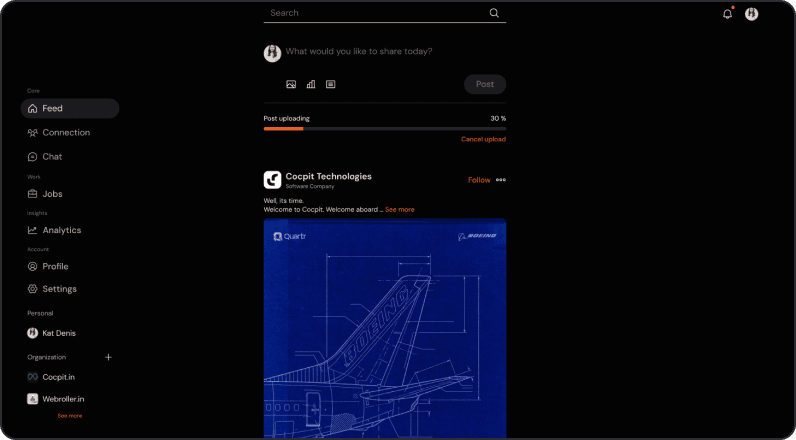The height and width of the screenshot is (440, 796).
Task: Click the article icon in the composer
Action: tap(330, 84)
